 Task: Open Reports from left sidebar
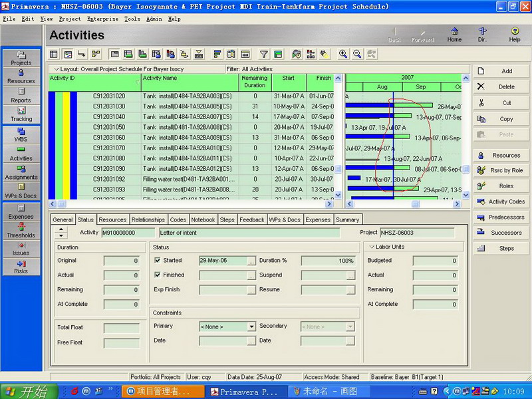[21, 96]
